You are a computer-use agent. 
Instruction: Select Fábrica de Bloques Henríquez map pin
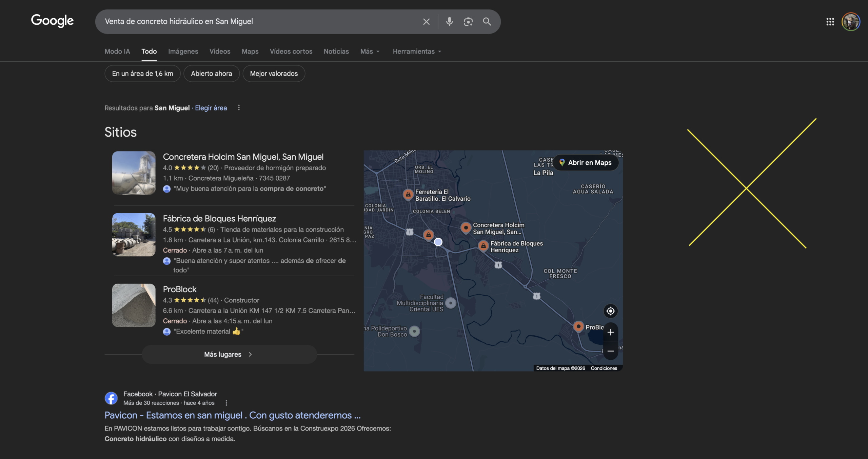(483, 246)
